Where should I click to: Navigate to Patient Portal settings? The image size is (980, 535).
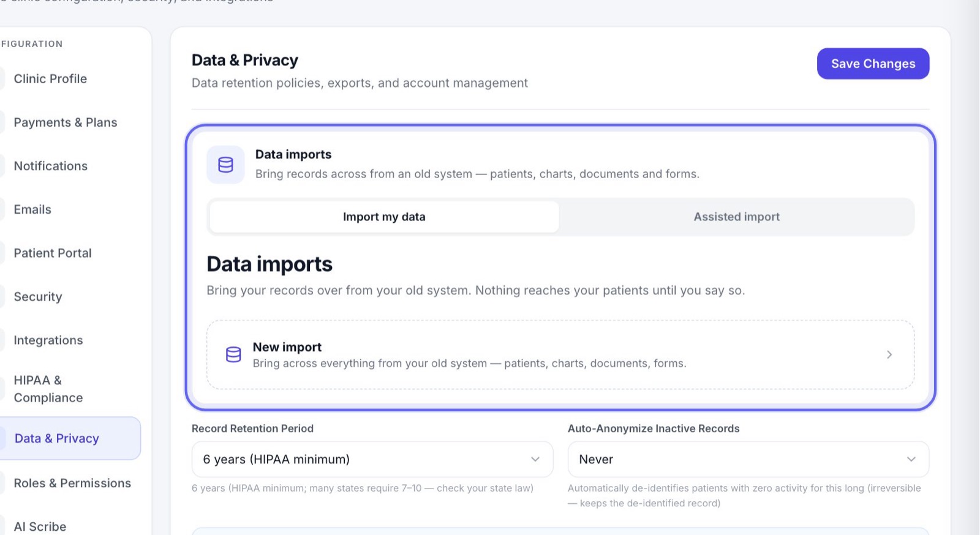point(53,253)
